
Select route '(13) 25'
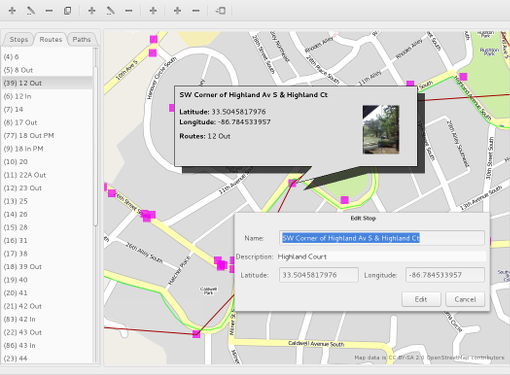pos(47,201)
